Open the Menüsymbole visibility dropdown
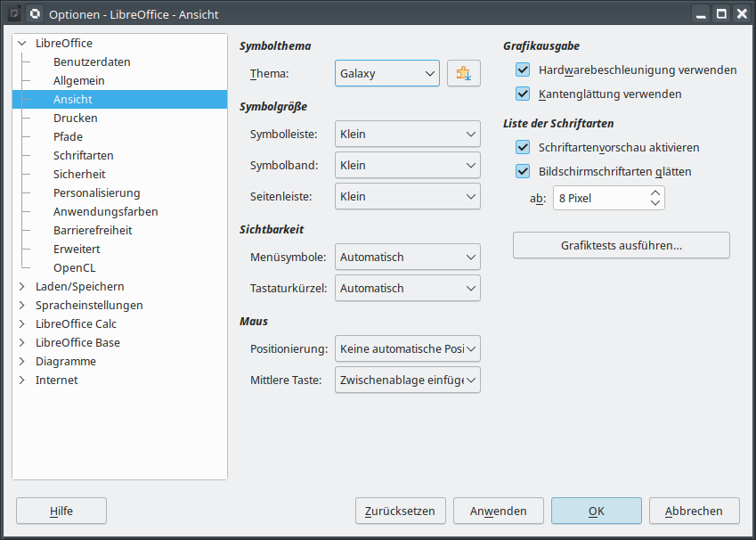 (408, 257)
